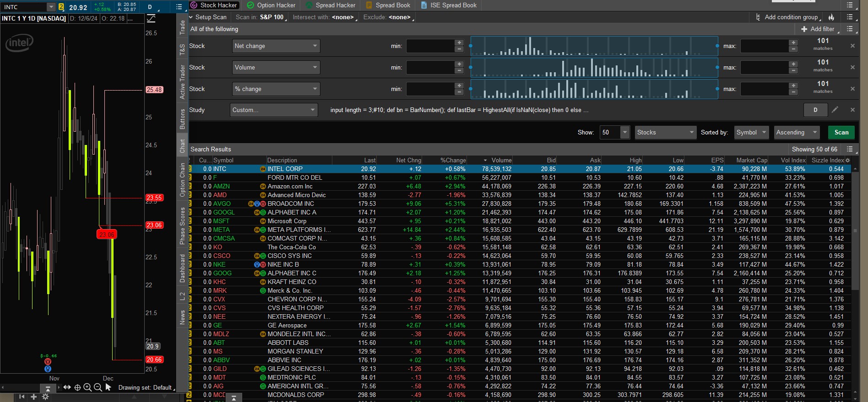Open the Search Results list menu icon
This screenshot has width=868, height=402.
point(850,149)
